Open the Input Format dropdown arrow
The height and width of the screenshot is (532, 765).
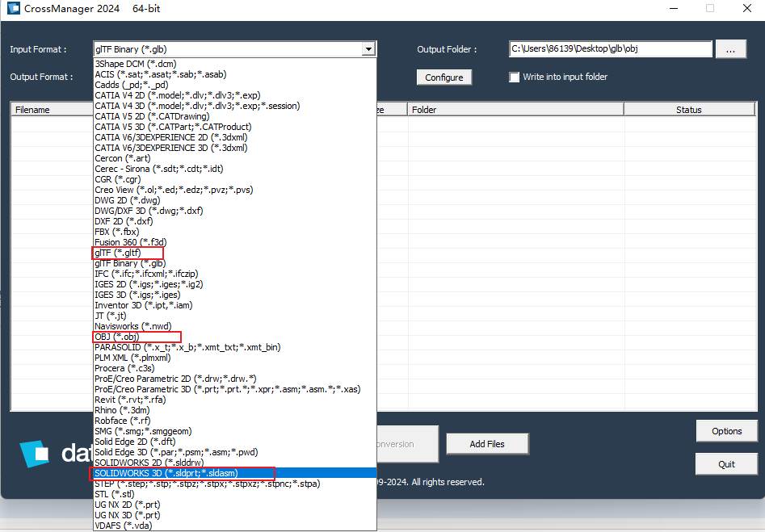tap(368, 48)
